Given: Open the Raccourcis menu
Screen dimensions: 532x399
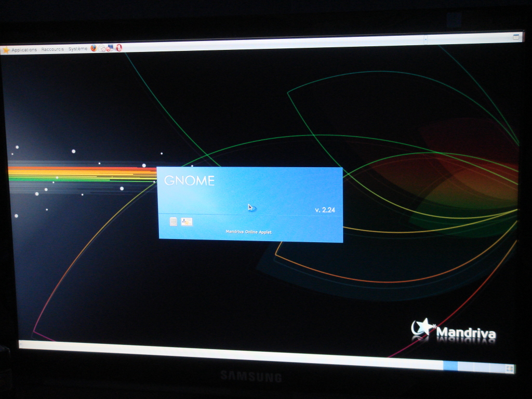Looking at the screenshot, I should (x=52, y=49).
